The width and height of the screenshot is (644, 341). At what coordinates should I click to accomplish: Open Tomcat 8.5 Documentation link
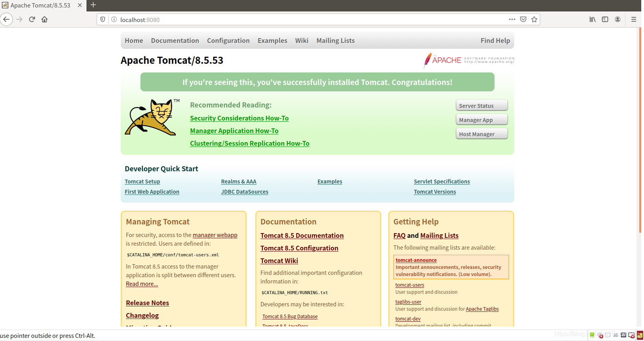(302, 235)
